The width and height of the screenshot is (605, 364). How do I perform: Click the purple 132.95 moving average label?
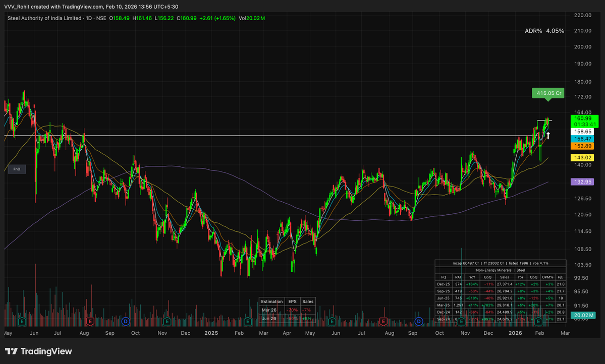pyautogui.click(x=583, y=181)
